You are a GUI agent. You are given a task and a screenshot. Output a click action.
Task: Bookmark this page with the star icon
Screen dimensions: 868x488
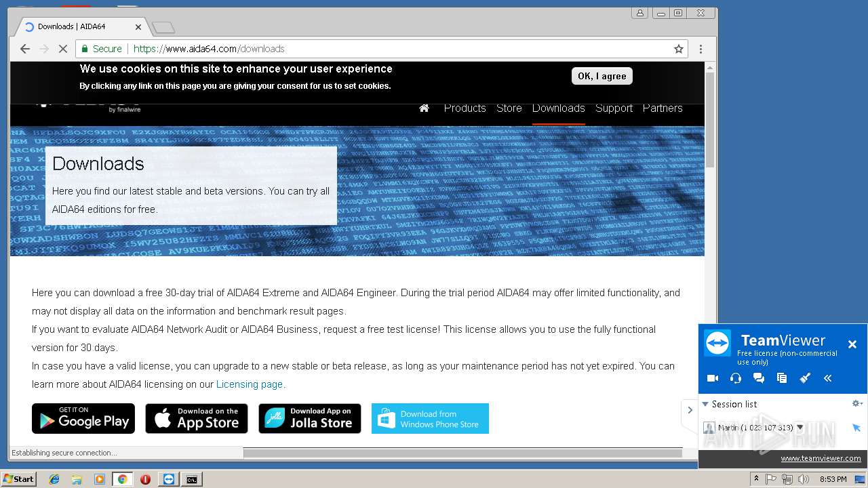[x=678, y=49]
